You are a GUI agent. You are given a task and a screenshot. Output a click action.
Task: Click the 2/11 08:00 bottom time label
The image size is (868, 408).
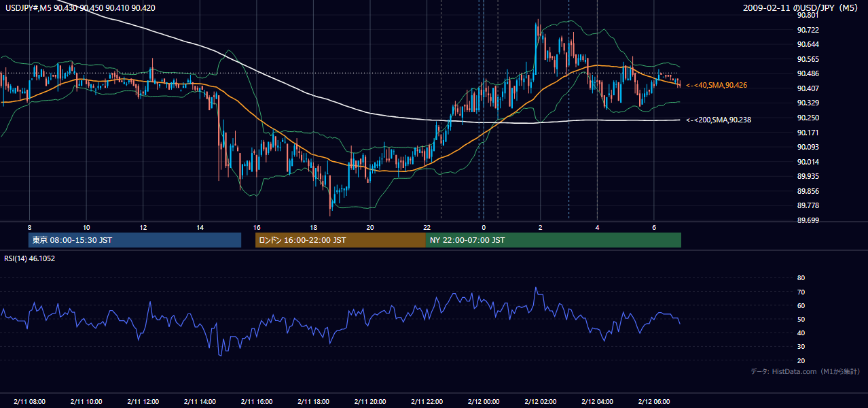[x=29, y=402]
